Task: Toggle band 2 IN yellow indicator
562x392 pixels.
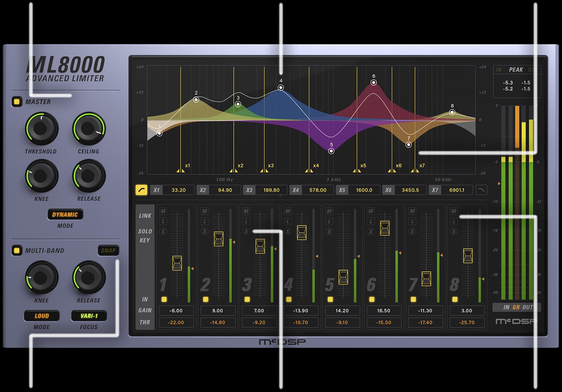Action: 206,299
